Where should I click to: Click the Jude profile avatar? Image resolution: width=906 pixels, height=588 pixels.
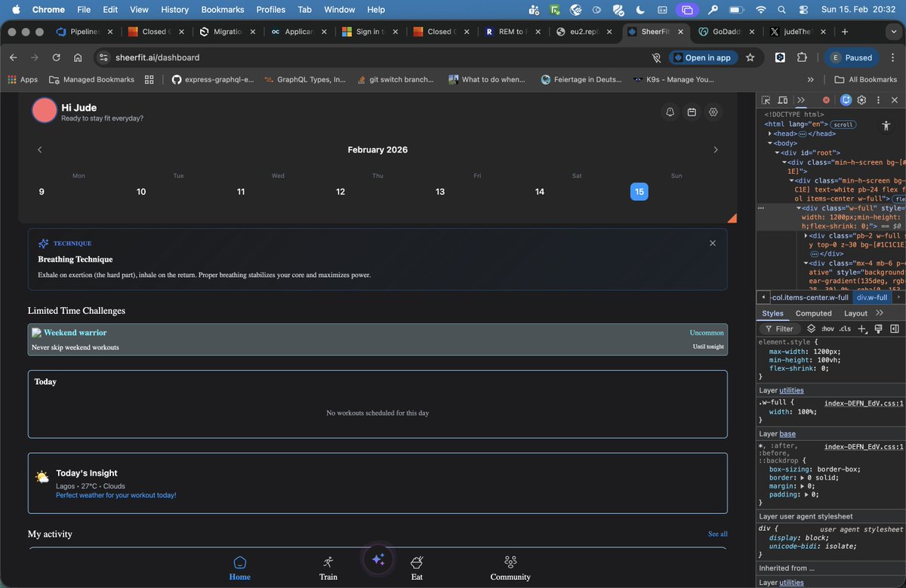pos(45,110)
